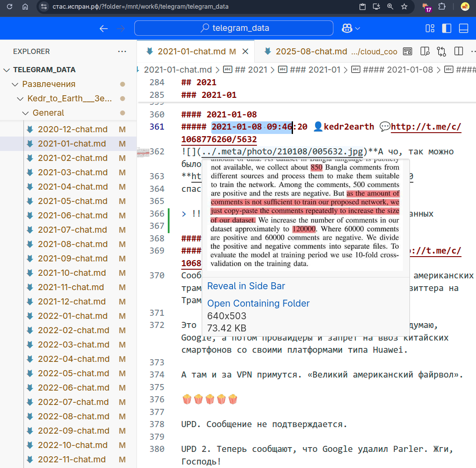Viewport: 476px width, 468px height.
Task: Open Explorer more actions menu
Action: (122, 51)
